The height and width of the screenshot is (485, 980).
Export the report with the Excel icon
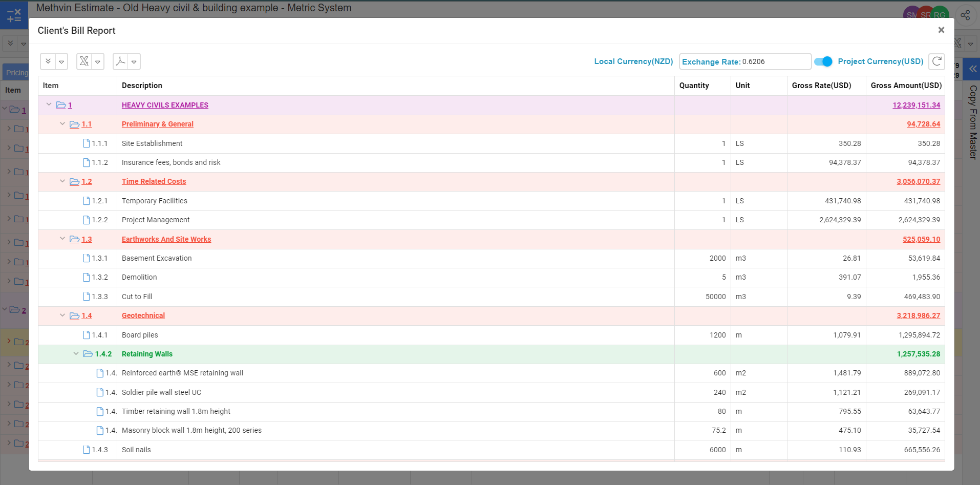[84, 61]
